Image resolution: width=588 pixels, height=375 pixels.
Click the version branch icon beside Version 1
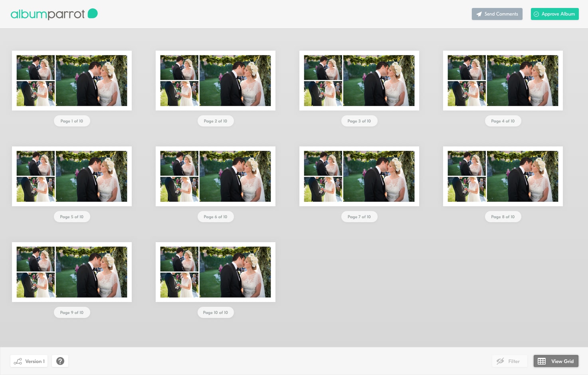click(18, 361)
